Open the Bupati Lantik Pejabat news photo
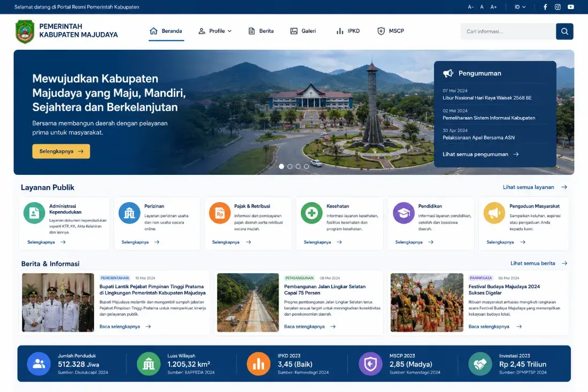 (x=58, y=302)
